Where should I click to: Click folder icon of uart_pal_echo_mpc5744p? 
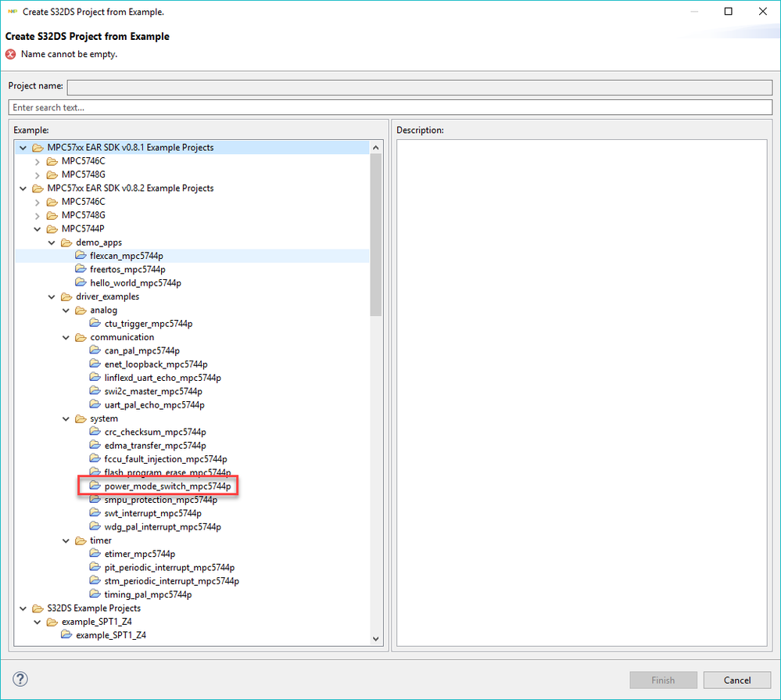click(95, 404)
